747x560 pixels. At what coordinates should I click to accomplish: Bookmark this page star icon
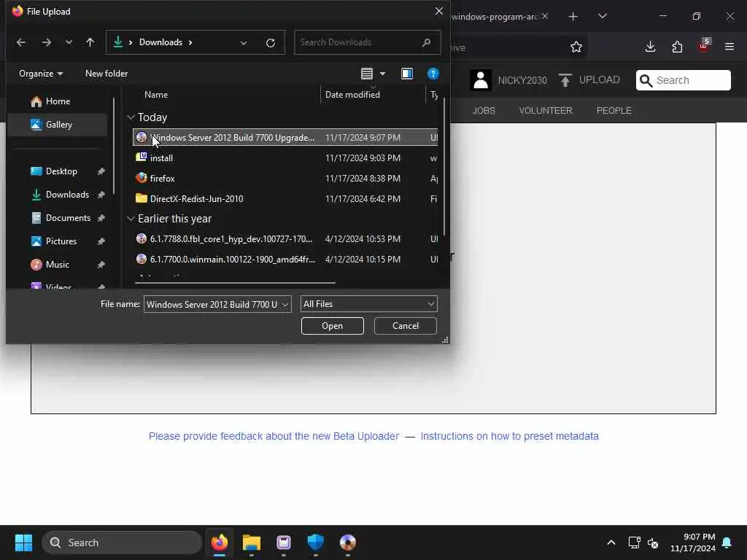(x=576, y=47)
